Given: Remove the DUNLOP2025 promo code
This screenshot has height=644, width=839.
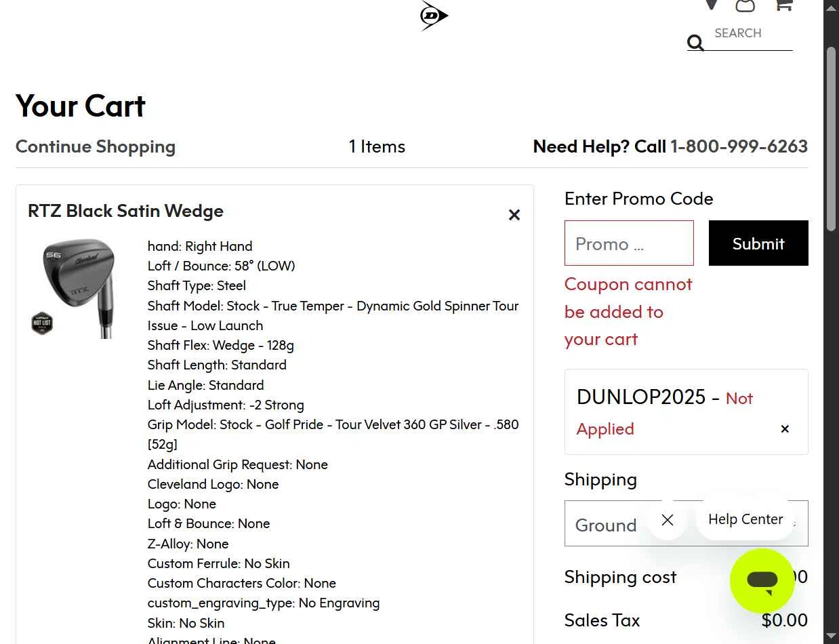Looking at the screenshot, I should [x=785, y=429].
